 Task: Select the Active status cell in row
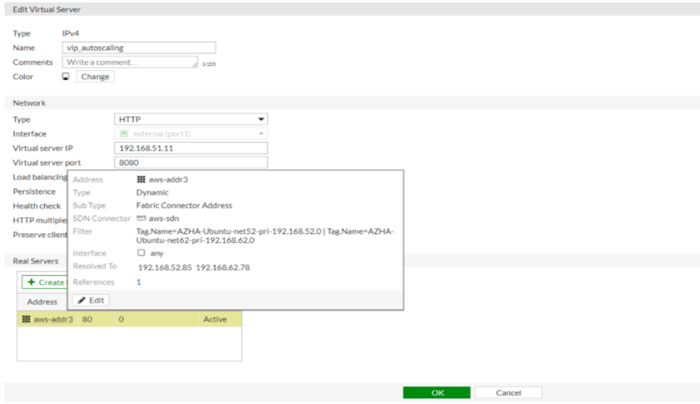(x=216, y=320)
